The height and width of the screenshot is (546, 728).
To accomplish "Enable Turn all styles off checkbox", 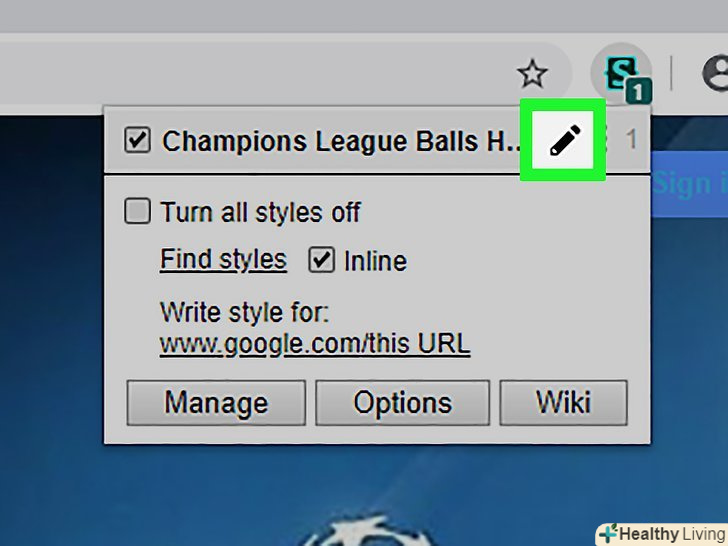I will pyautogui.click(x=137, y=211).
